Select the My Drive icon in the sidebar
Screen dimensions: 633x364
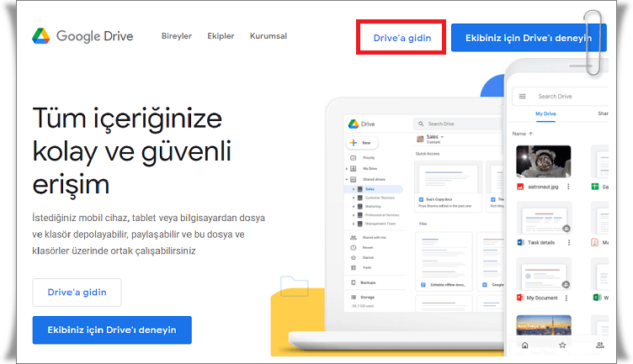pos(354,168)
